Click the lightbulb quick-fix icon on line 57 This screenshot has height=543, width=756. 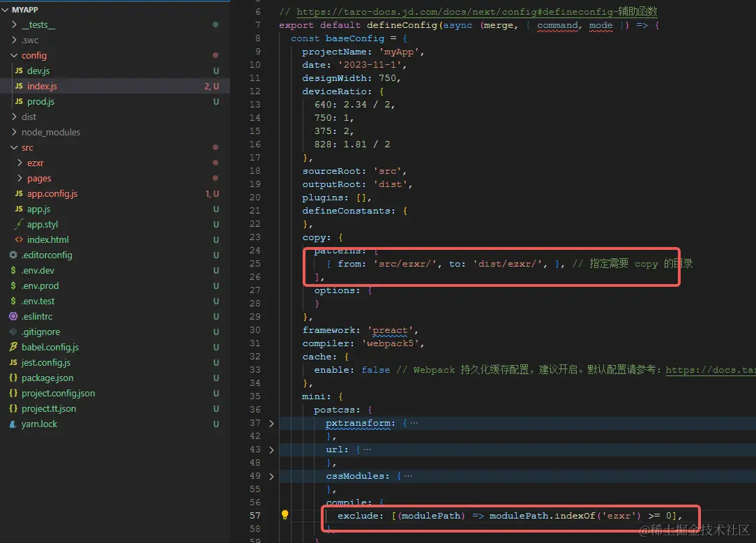pos(285,515)
